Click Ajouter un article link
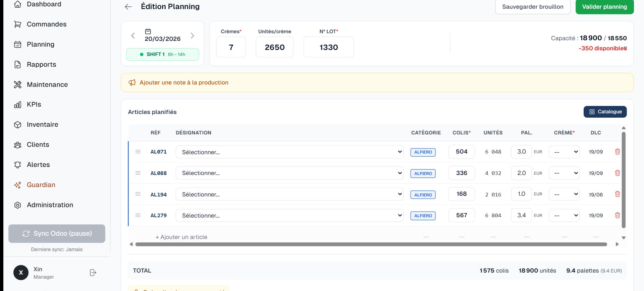 tap(181, 237)
